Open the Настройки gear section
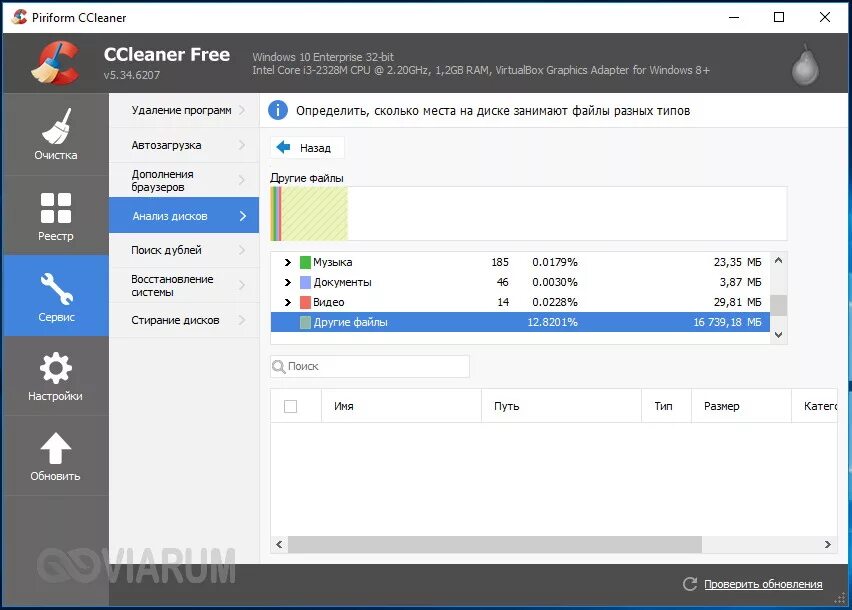 click(x=55, y=376)
